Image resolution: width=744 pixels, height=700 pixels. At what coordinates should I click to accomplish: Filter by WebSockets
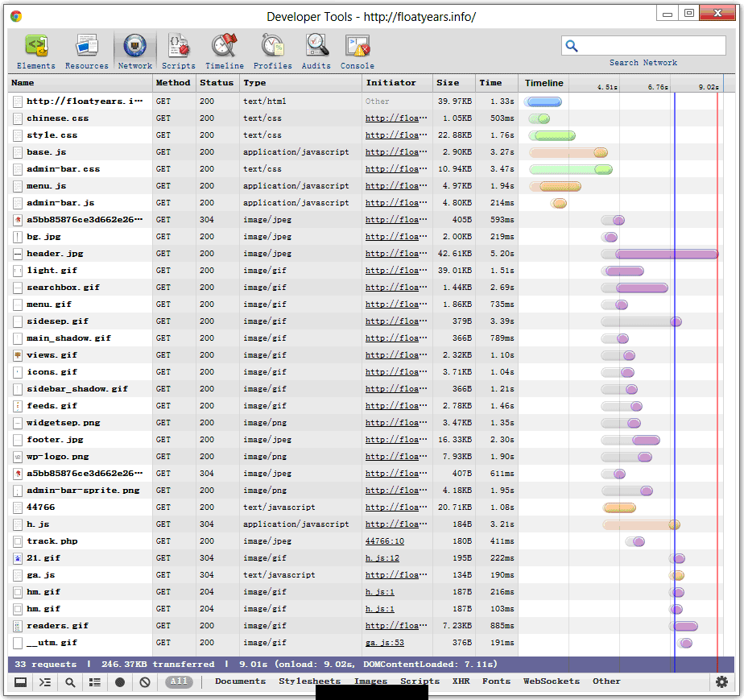point(552,681)
